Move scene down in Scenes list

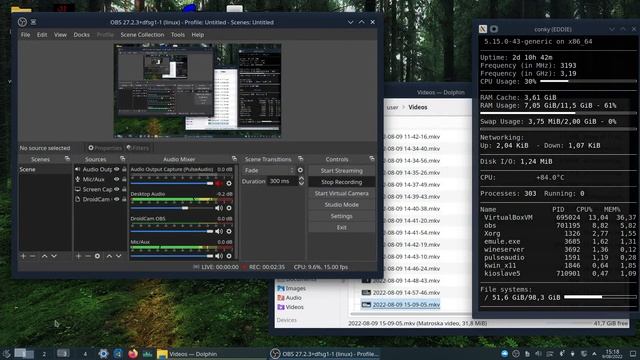53,256
